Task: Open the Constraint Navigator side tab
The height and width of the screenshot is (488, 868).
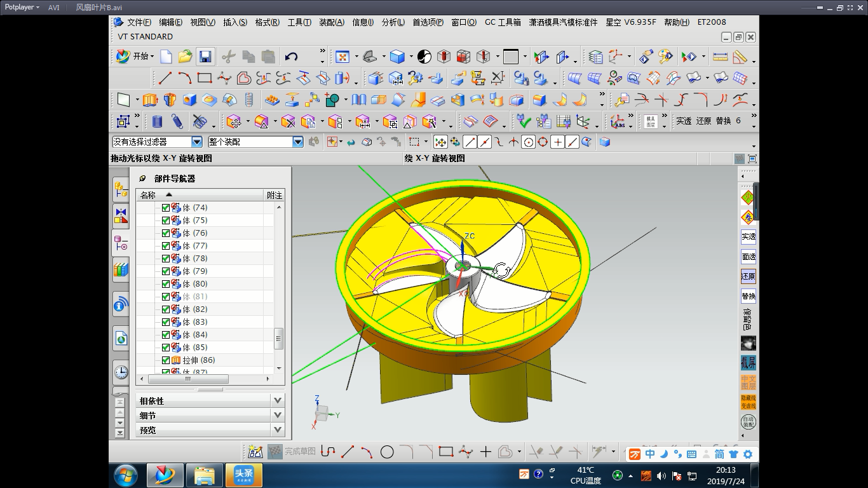Action: [121, 216]
